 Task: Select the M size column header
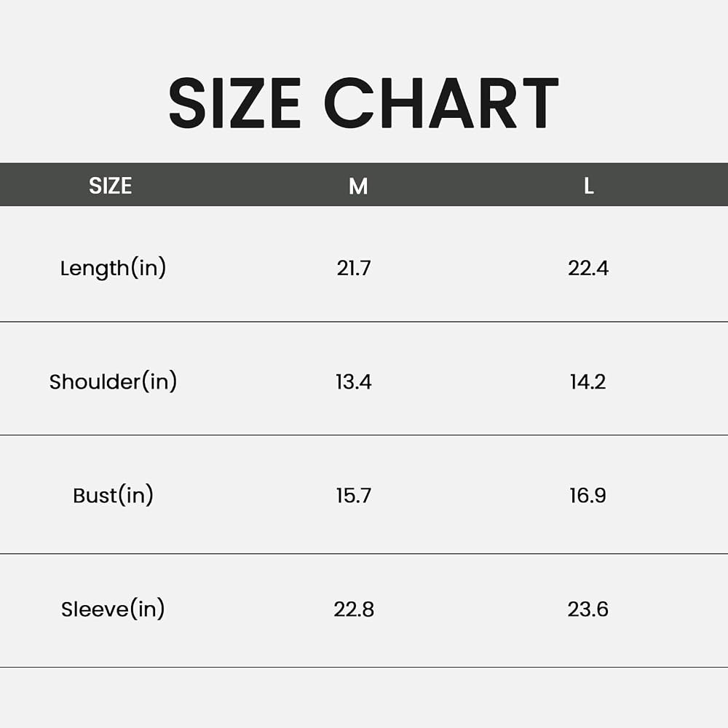[358, 186]
